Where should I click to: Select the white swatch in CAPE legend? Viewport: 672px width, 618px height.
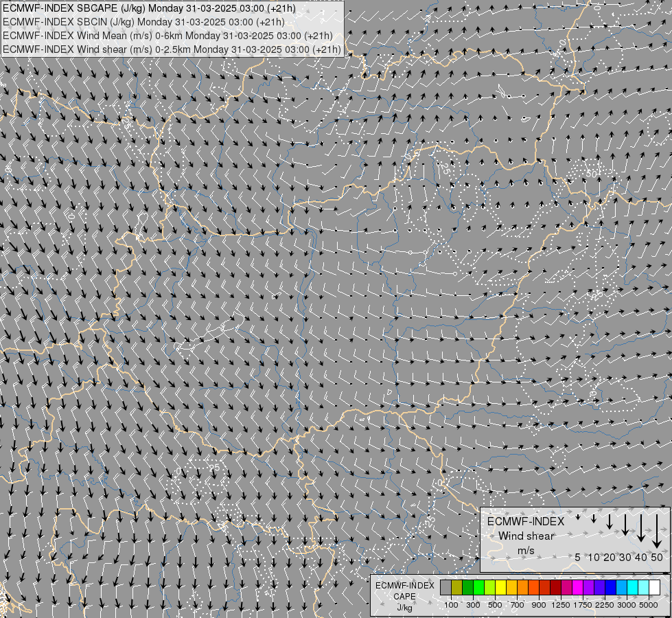pos(654,587)
